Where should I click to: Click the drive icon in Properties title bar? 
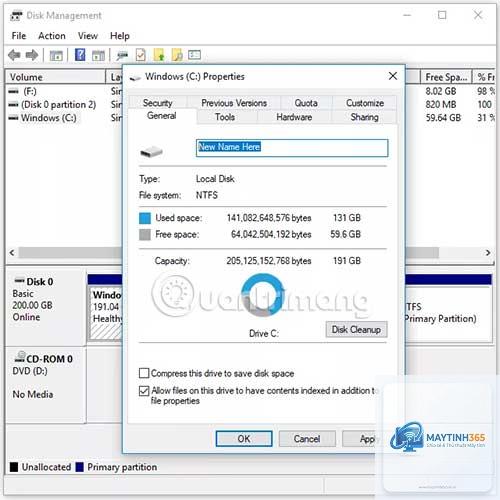pos(135,78)
